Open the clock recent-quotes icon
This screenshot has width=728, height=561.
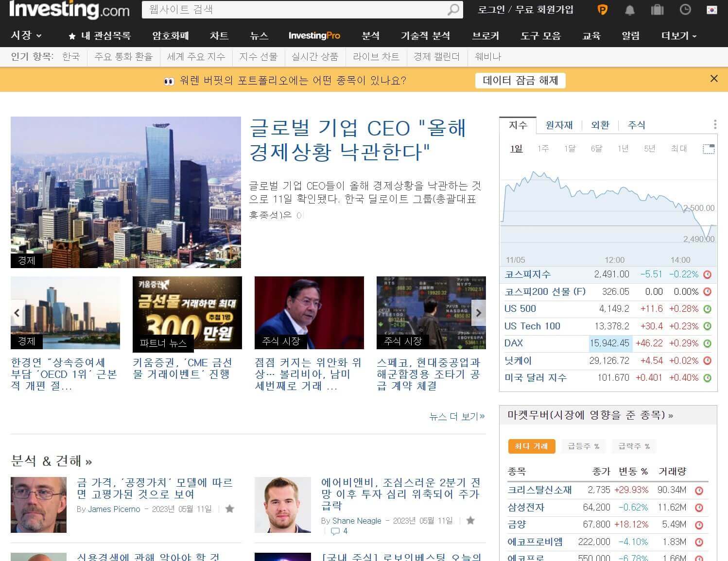coord(685,10)
